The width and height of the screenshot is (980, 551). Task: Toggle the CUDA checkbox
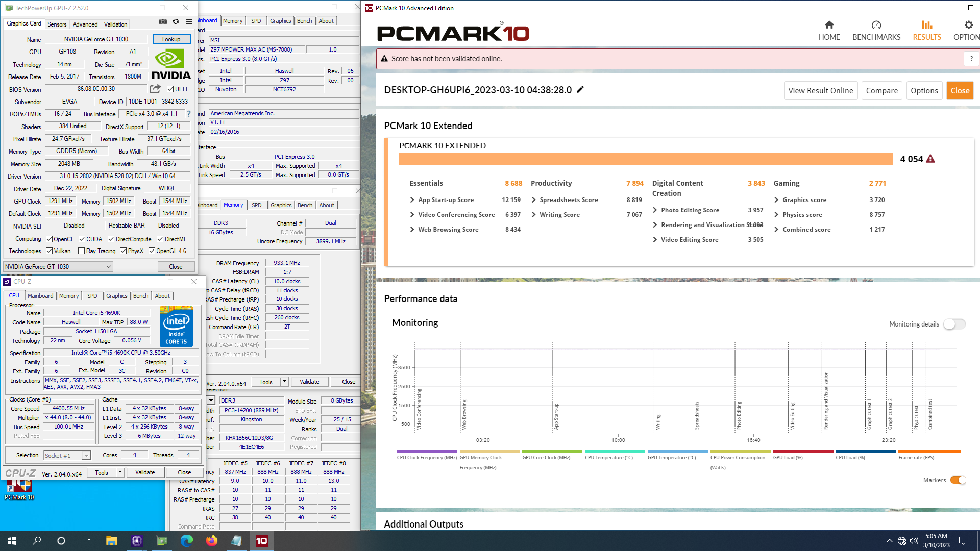click(x=82, y=239)
